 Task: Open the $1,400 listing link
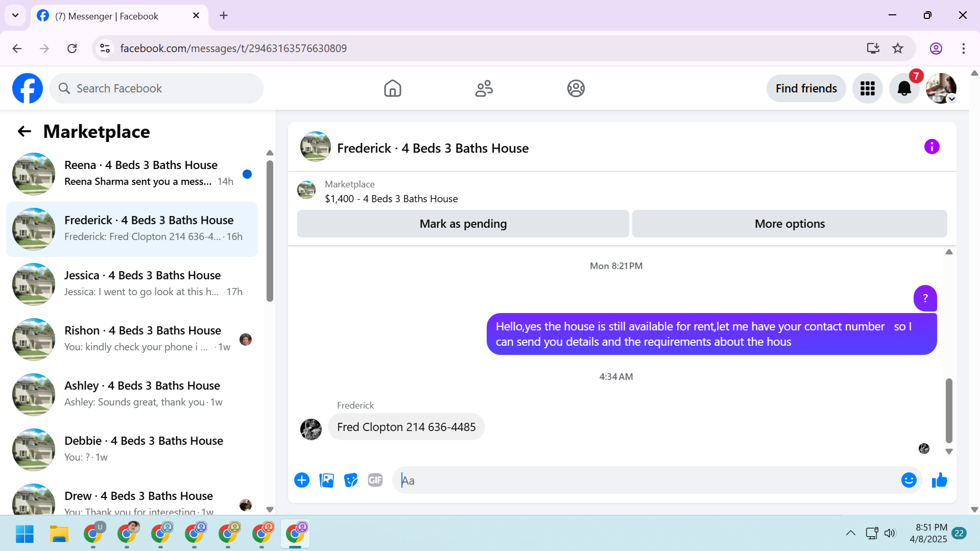click(391, 199)
